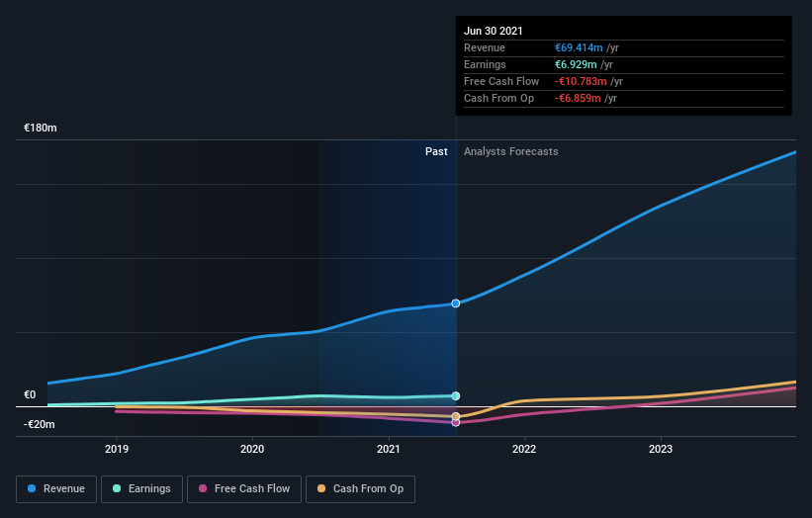Click the Revenue row label in tooltip
Image resolution: width=812 pixels, height=518 pixels.
coord(485,47)
